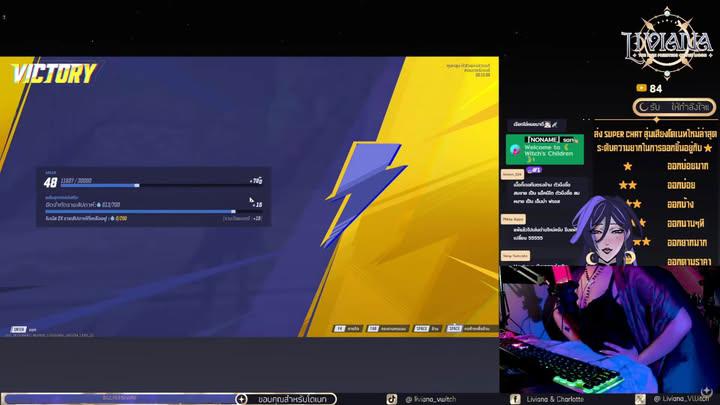Click the second SPACE key prompt
720x405 pixels.
454,328
